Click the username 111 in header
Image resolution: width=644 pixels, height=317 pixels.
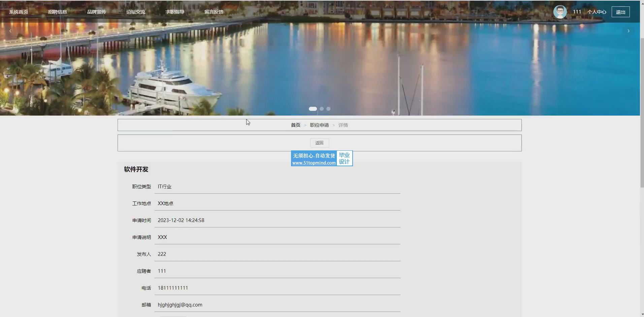pyautogui.click(x=577, y=12)
